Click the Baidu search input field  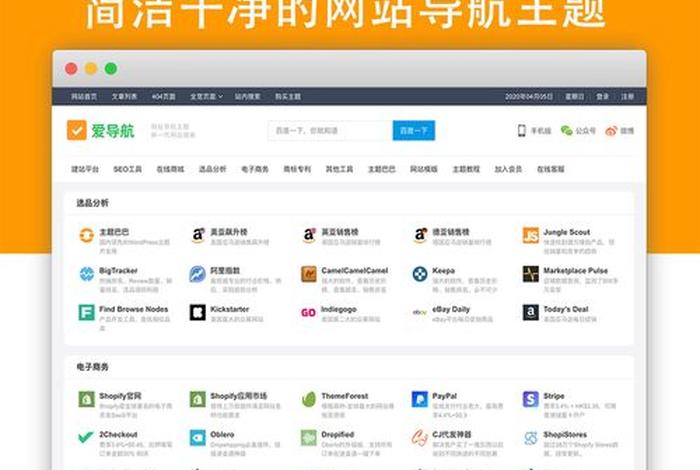click(330, 130)
